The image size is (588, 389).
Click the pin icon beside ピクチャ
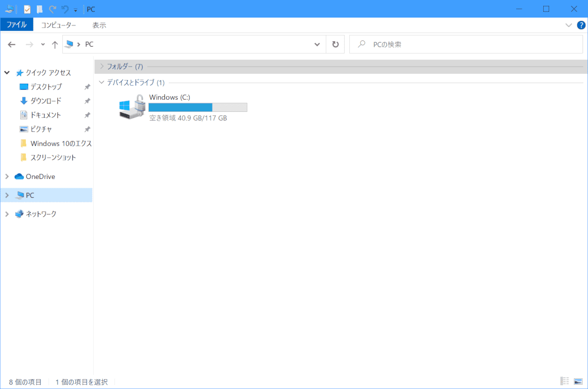click(87, 129)
